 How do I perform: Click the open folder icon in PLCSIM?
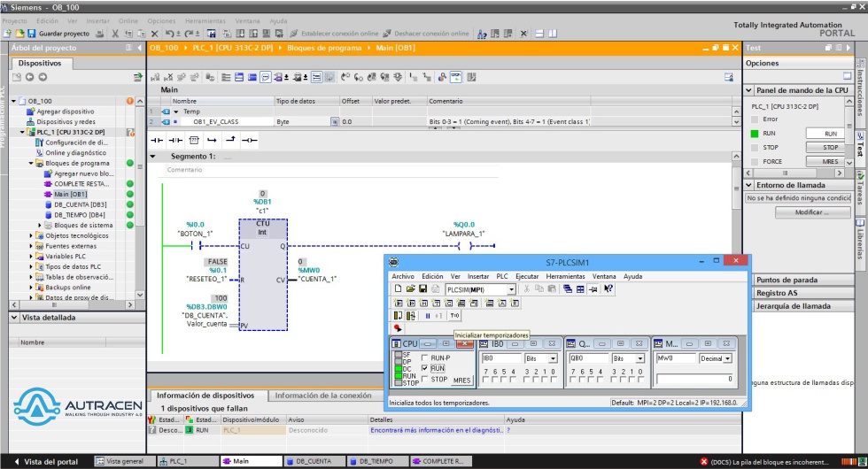(x=410, y=288)
